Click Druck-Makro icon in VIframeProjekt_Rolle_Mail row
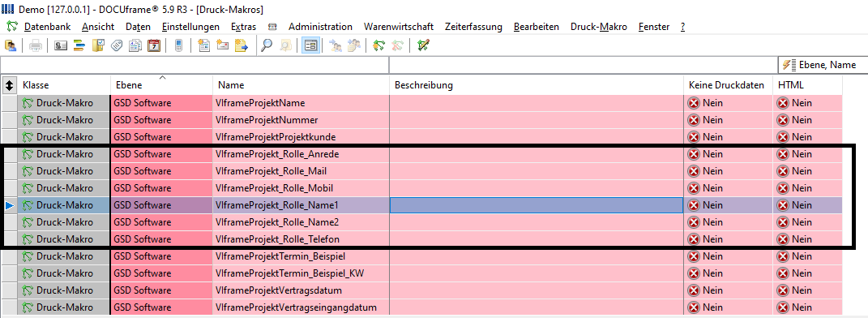This screenshot has width=868, height=318. 28,171
